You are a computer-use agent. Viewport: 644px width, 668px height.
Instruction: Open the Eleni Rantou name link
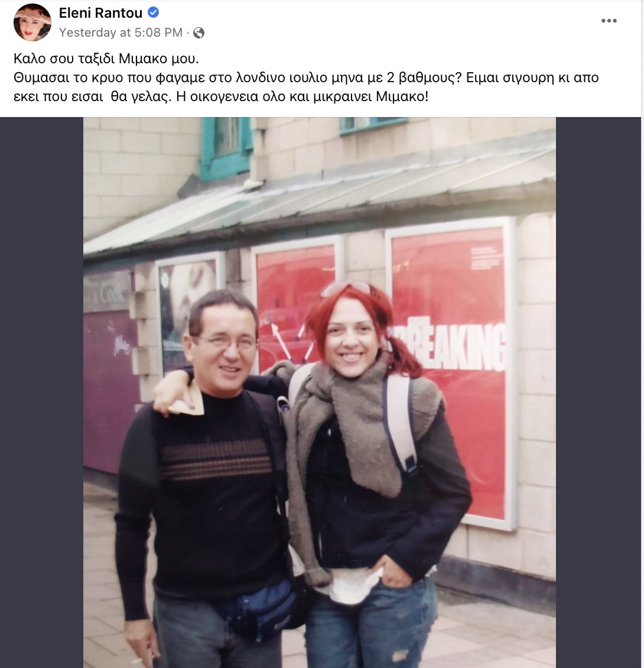pyautogui.click(x=100, y=13)
